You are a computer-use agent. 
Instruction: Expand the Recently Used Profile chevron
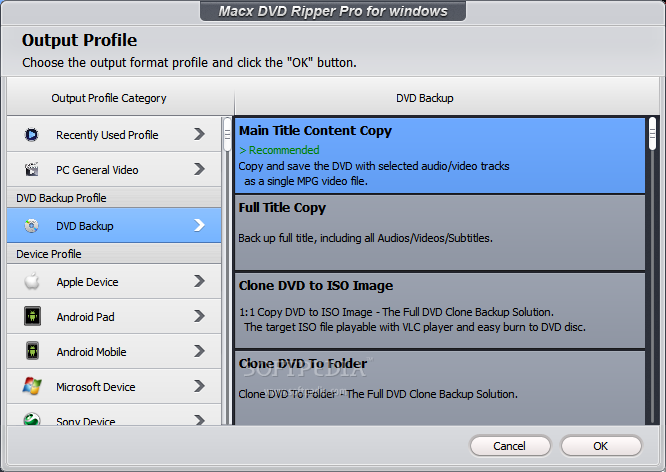pyautogui.click(x=200, y=134)
